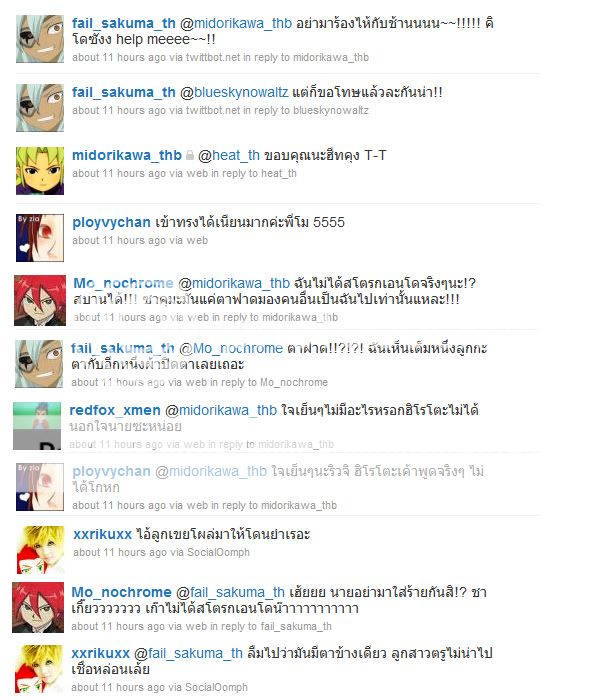This screenshot has width=616, height=700.
Task: Click the ployvychan username on the 5555 tweet
Action: tap(111, 222)
